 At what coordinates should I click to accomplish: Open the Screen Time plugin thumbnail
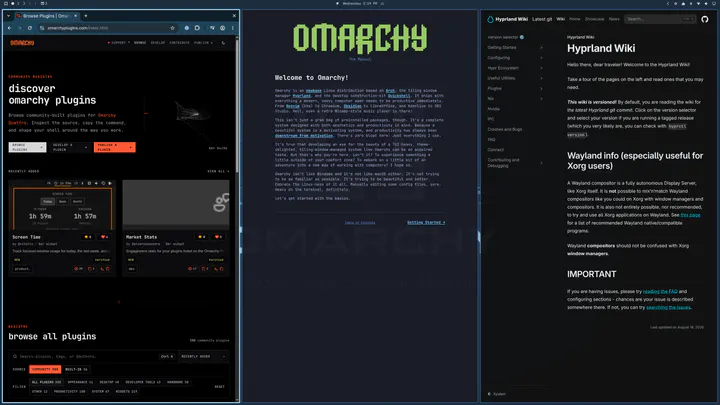tap(62, 205)
